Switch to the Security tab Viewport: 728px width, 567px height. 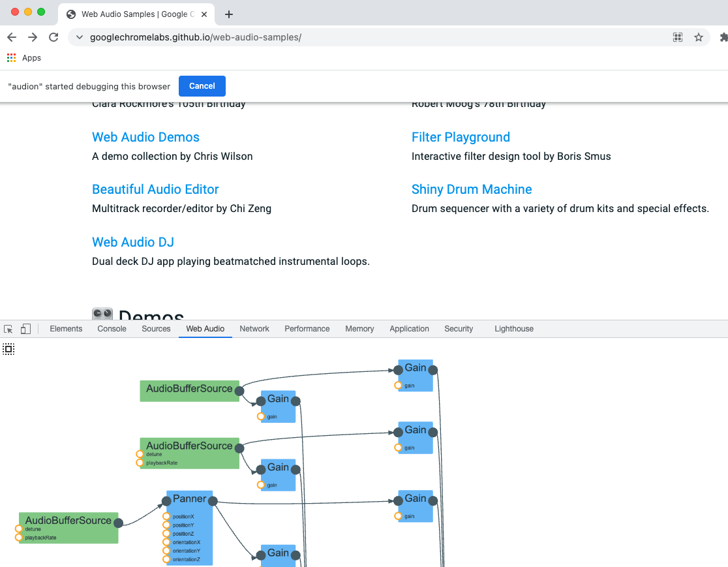(459, 329)
